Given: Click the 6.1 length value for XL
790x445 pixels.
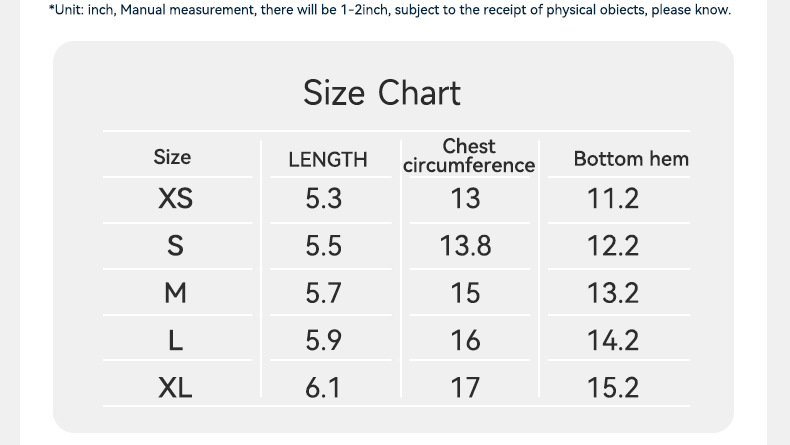Looking at the screenshot, I should [x=323, y=388].
